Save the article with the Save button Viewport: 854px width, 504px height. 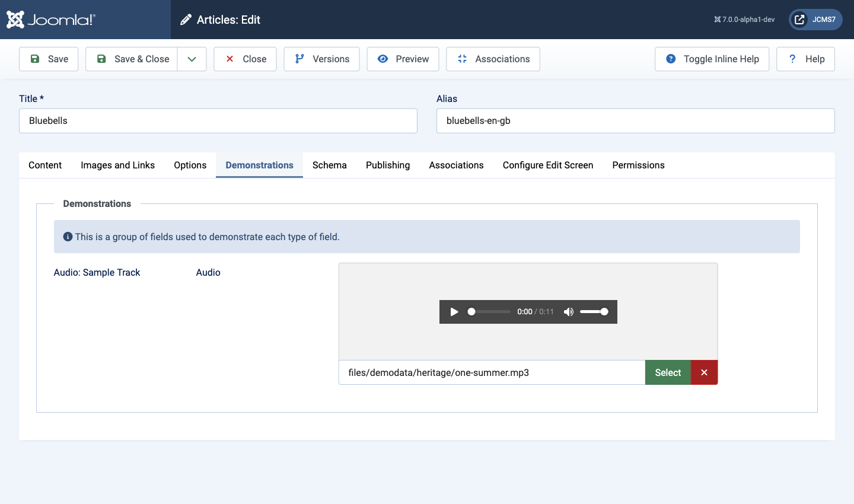click(x=49, y=59)
